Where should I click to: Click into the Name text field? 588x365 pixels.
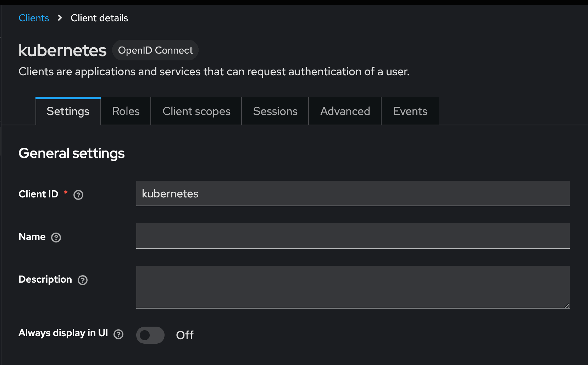[x=353, y=236]
